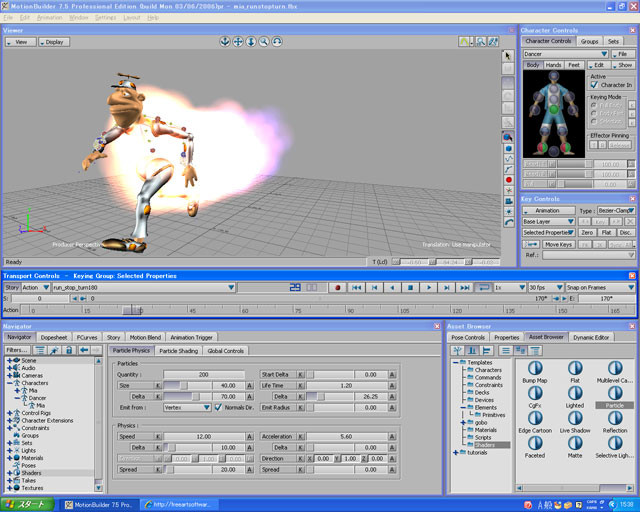Click the browser taskbar item with URL
This screenshot has height=512, width=640.
(x=178, y=505)
